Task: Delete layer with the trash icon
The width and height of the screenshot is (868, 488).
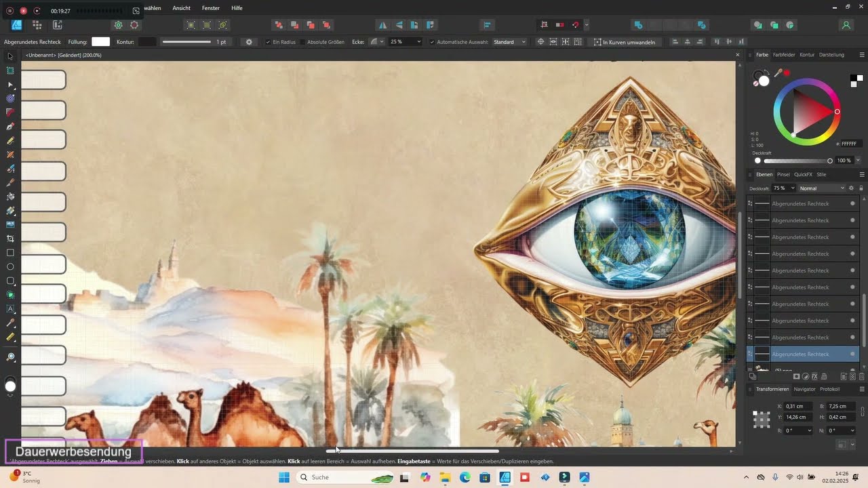Action: click(x=861, y=376)
